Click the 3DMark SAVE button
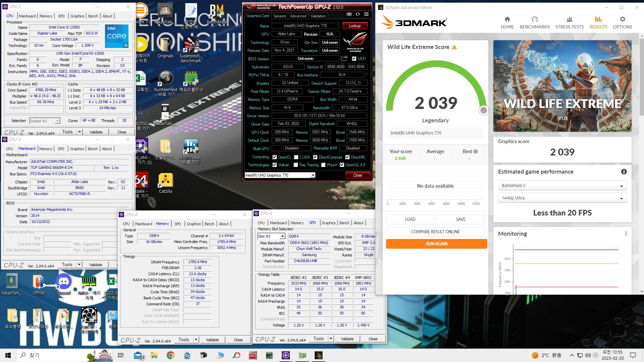This screenshot has width=644, height=362. click(x=461, y=219)
